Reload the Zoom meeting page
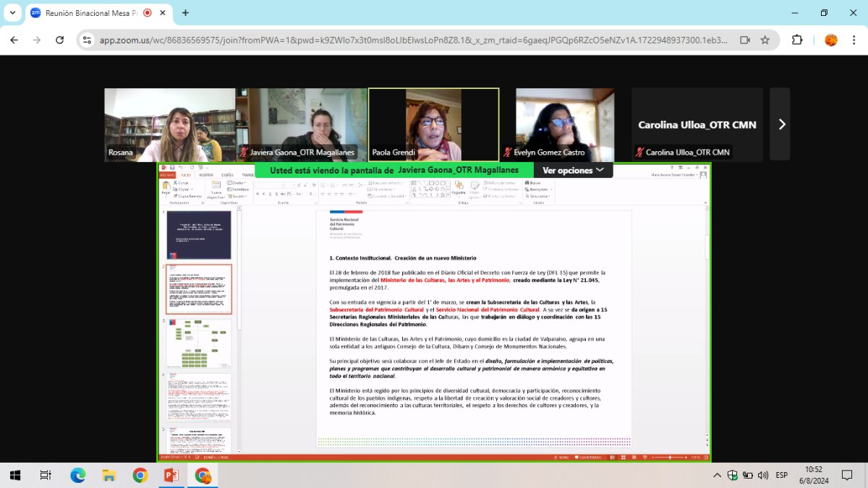 [59, 40]
